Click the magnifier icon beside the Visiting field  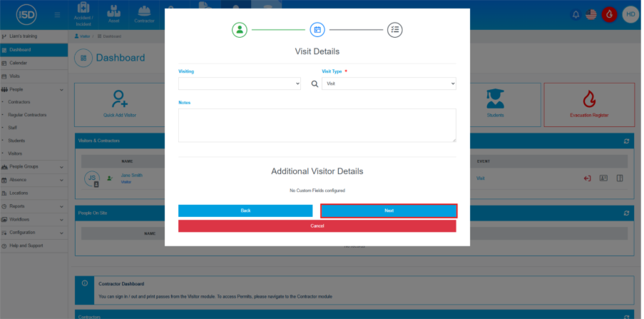click(x=315, y=84)
